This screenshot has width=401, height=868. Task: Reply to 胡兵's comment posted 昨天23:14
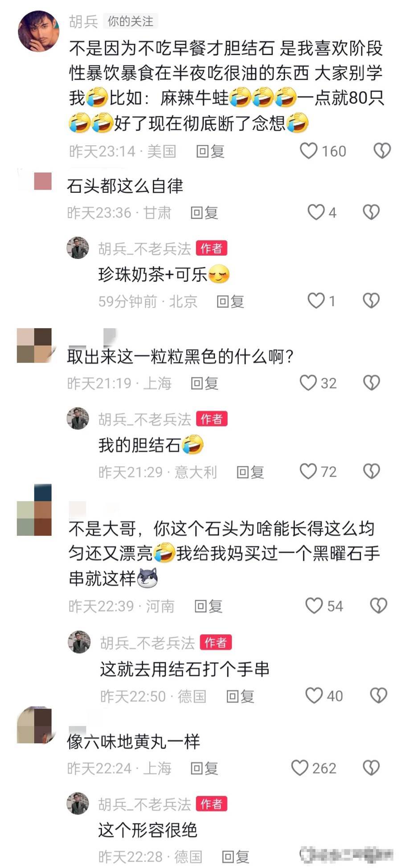[x=210, y=151]
